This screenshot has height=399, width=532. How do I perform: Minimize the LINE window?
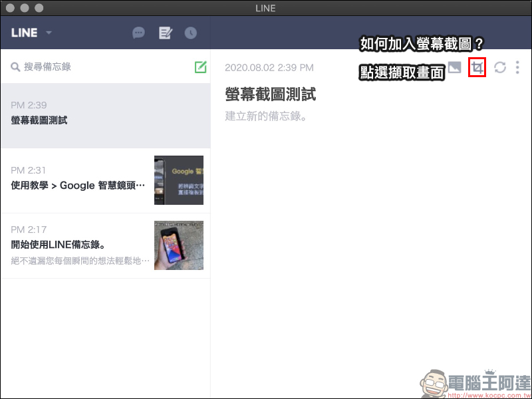(25, 8)
